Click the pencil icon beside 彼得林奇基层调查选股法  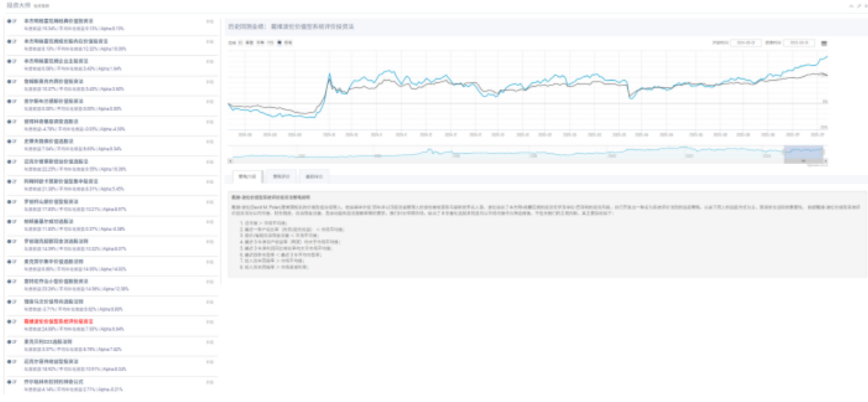(14, 122)
